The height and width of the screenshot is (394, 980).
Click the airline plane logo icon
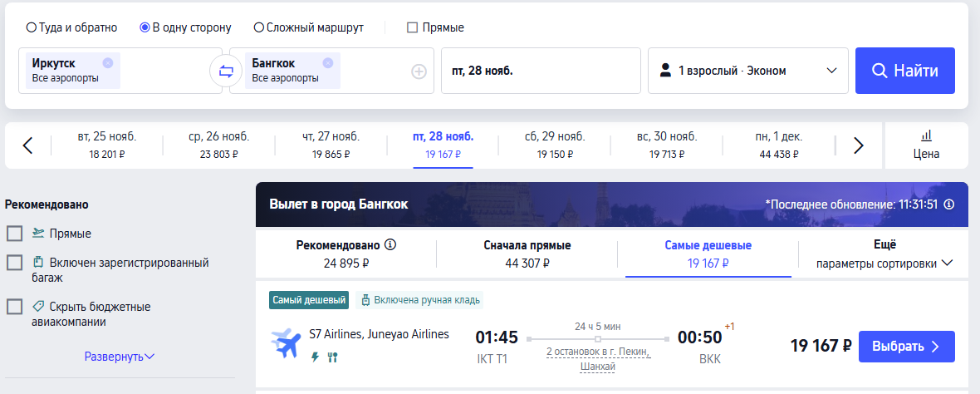(x=286, y=342)
